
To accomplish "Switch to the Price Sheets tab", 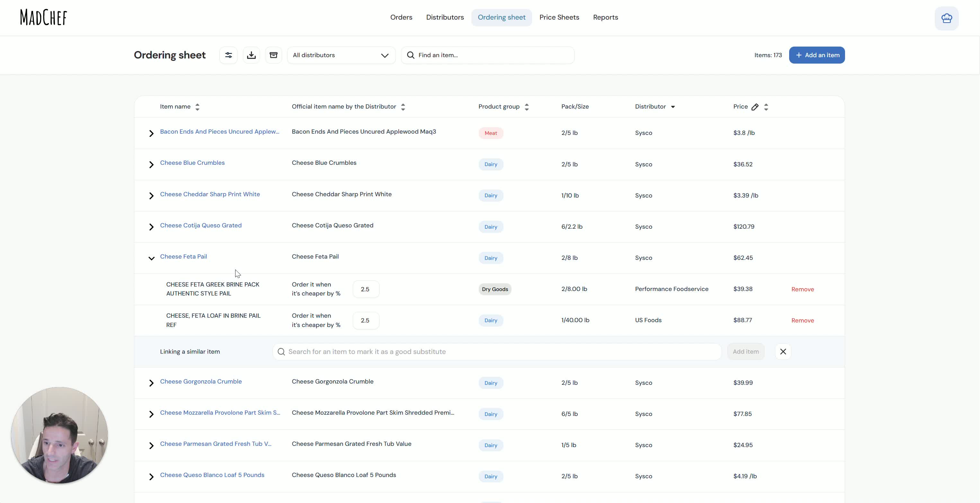I will pos(559,17).
